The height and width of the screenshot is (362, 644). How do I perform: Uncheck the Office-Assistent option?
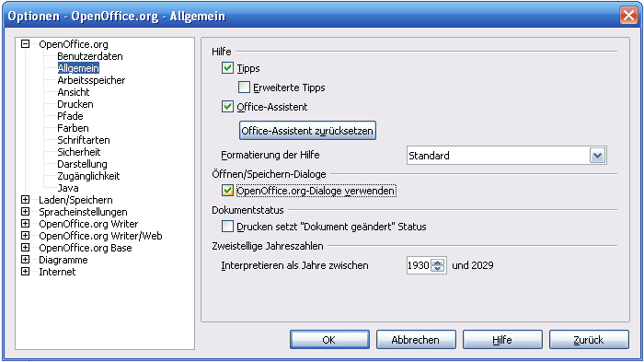click(x=227, y=107)
